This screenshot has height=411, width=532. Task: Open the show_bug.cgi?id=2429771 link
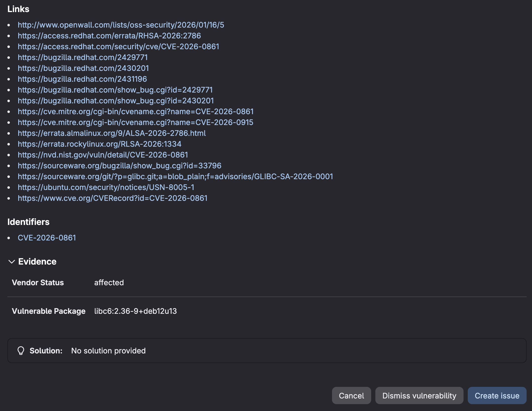[x=115, y=90]
